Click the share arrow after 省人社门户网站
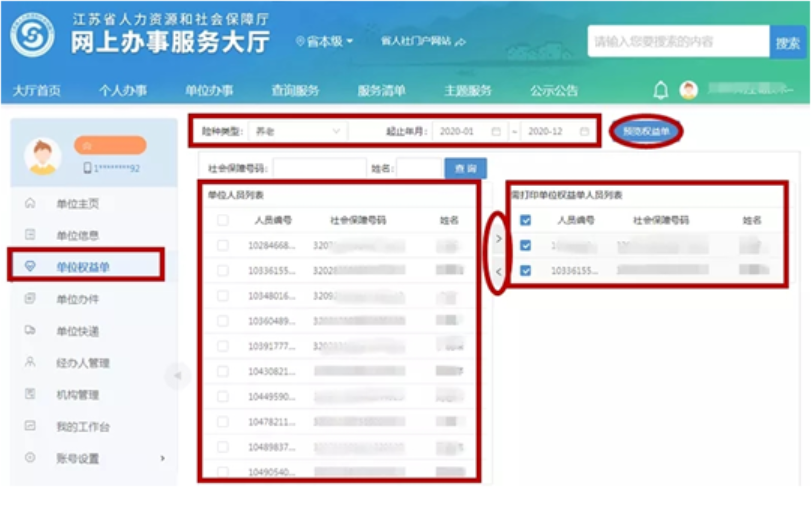 coord(460,41)
